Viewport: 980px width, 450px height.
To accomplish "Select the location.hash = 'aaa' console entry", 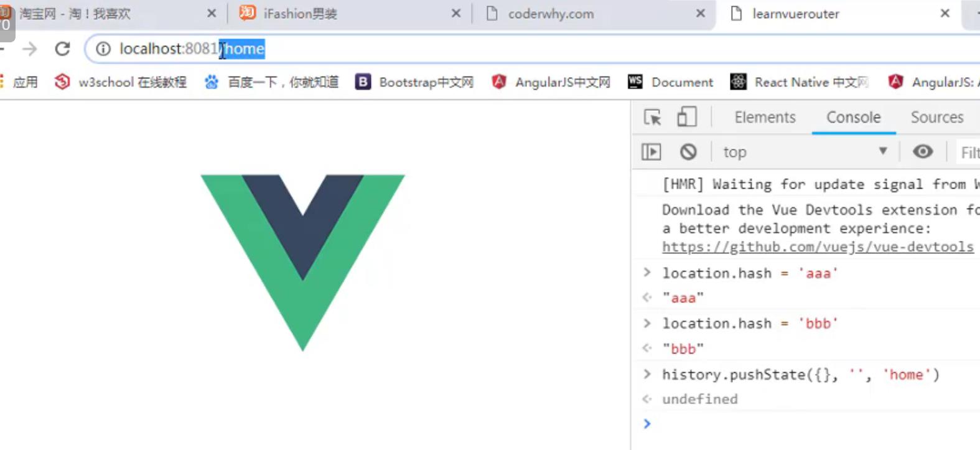I will (750, 273).
